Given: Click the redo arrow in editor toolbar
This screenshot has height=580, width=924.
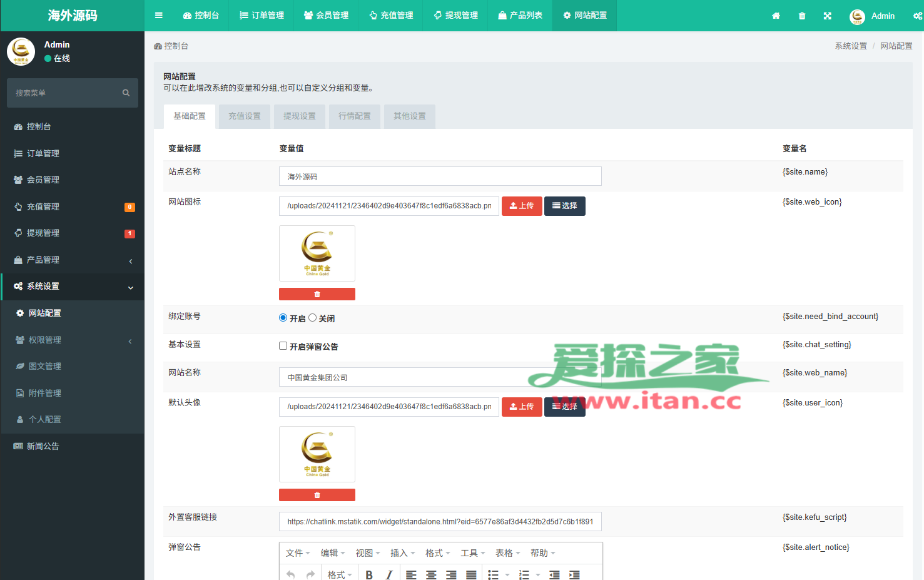Looking at the screenshot, I should point(310,574).
